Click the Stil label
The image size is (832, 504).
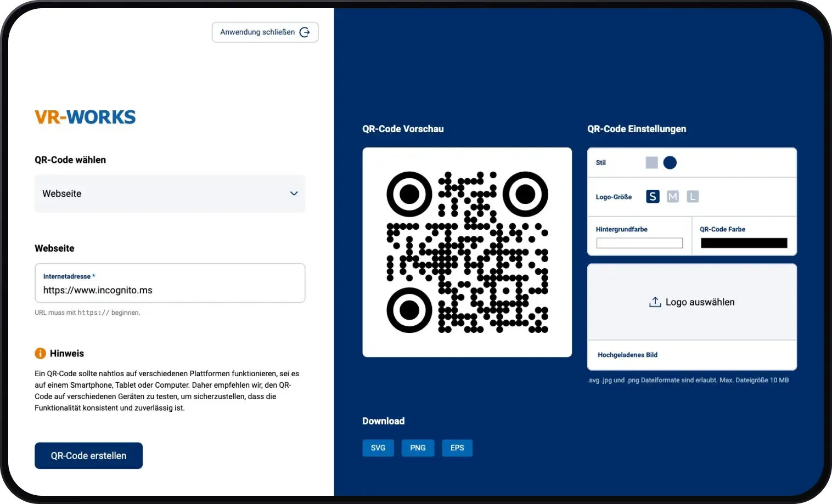(600, 163)
